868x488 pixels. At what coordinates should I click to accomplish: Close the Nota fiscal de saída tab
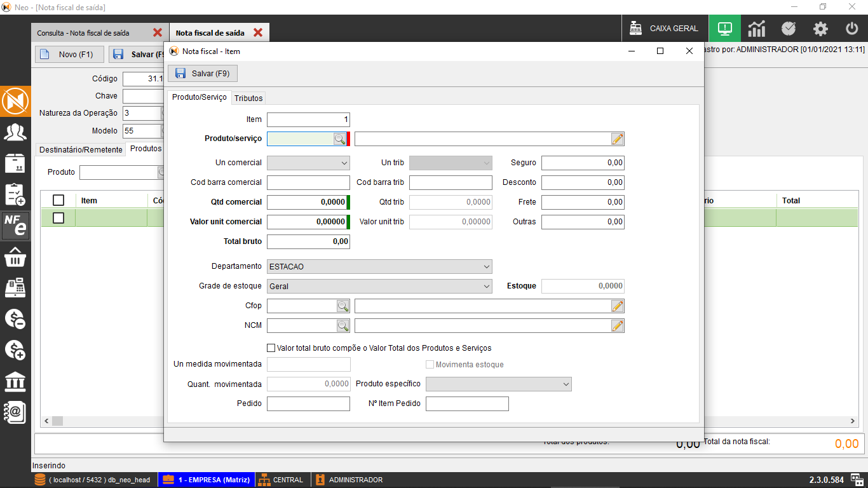coord(258,32)
